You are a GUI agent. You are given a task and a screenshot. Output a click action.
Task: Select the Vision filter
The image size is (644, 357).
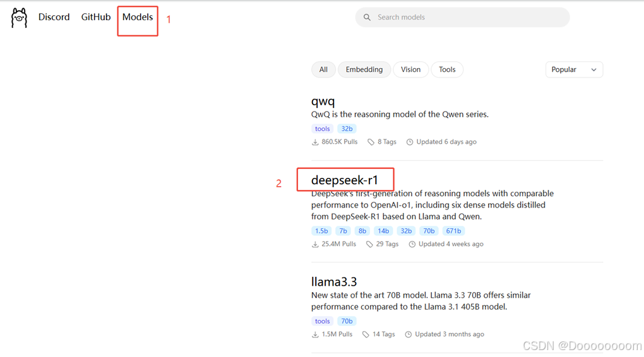(x=411, y=69)
